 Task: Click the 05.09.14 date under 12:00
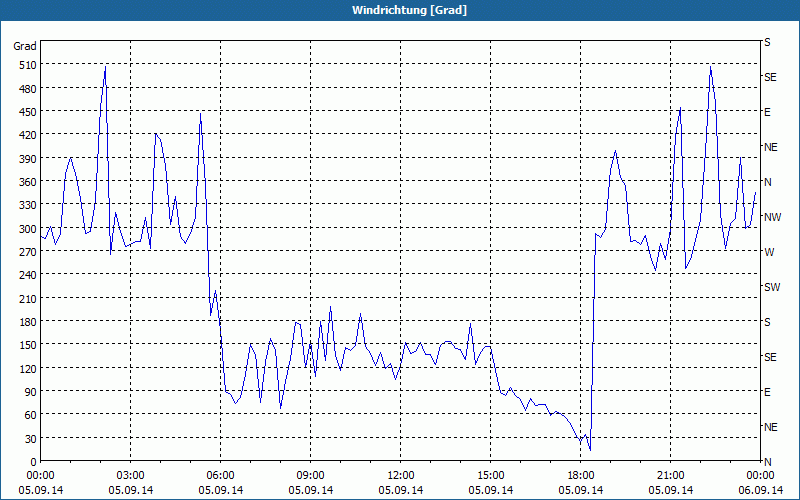pos(401,490)
